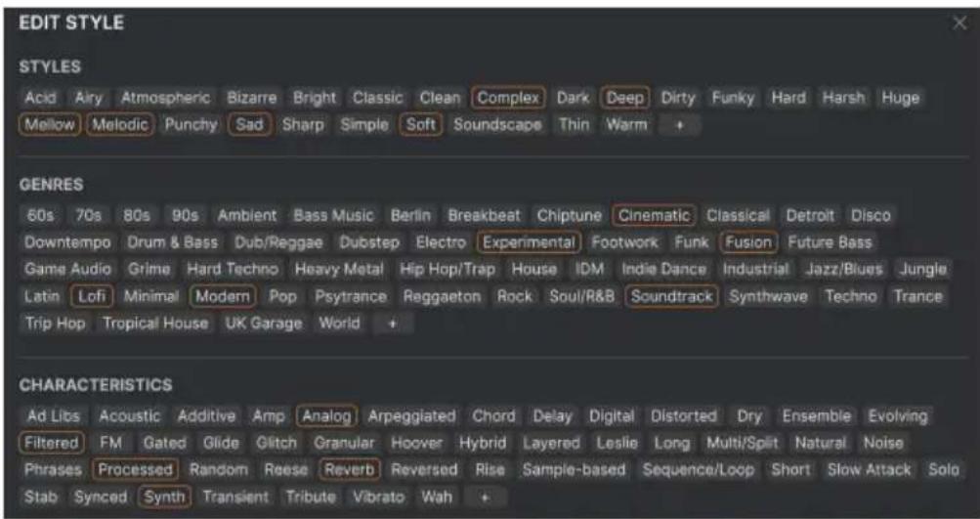The image size is (980, 519).
Task: Turn off the Melodic style tag
Action: coord(119,125)
